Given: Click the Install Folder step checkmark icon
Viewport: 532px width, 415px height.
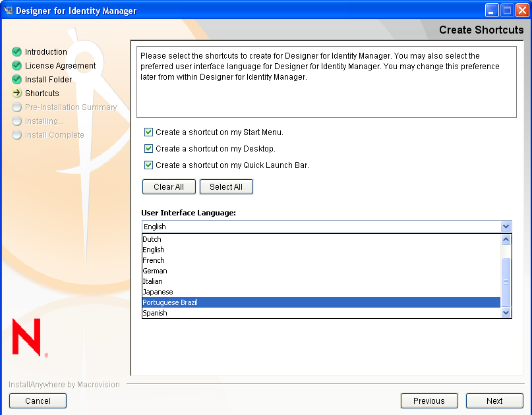Looking at the screenshot, I should [x=16, y=79].
